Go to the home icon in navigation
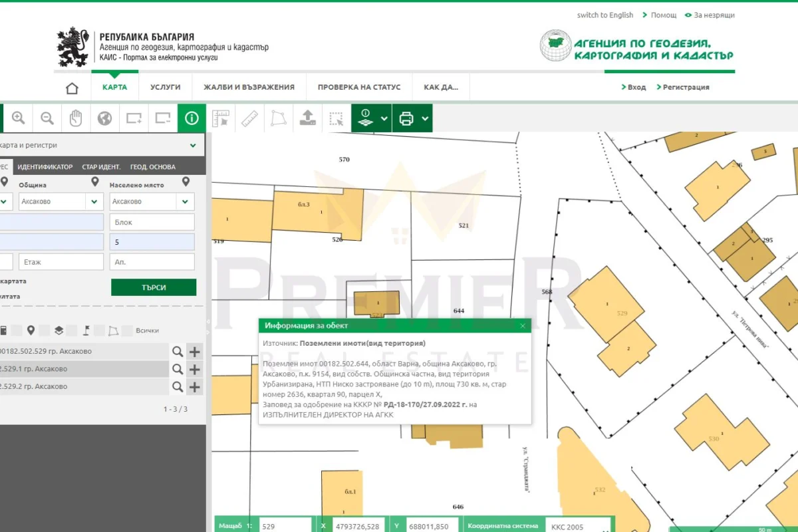The width and height of the screenshot is (798, 532). [x=72, y=88]
